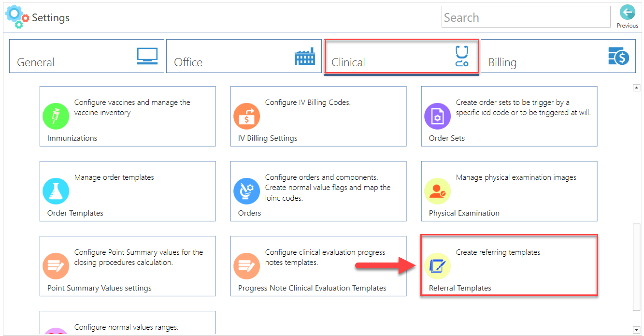Click the scrollbar up arrow
644x336 pixels.
637,88
